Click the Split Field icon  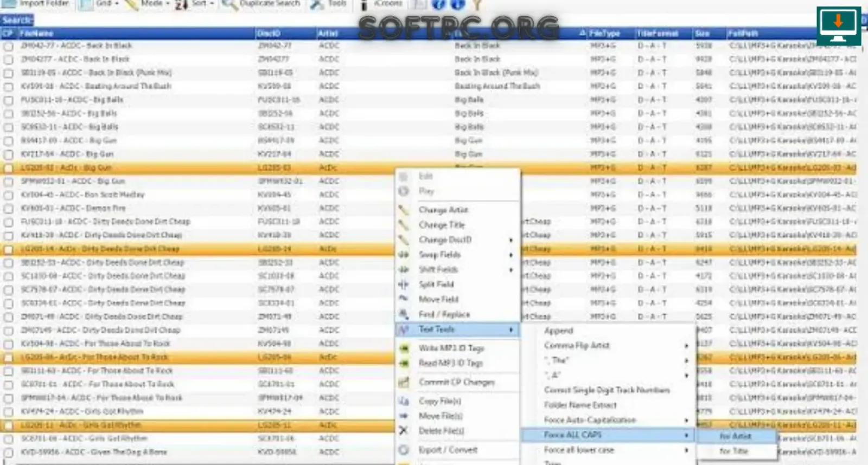point(404,285)
